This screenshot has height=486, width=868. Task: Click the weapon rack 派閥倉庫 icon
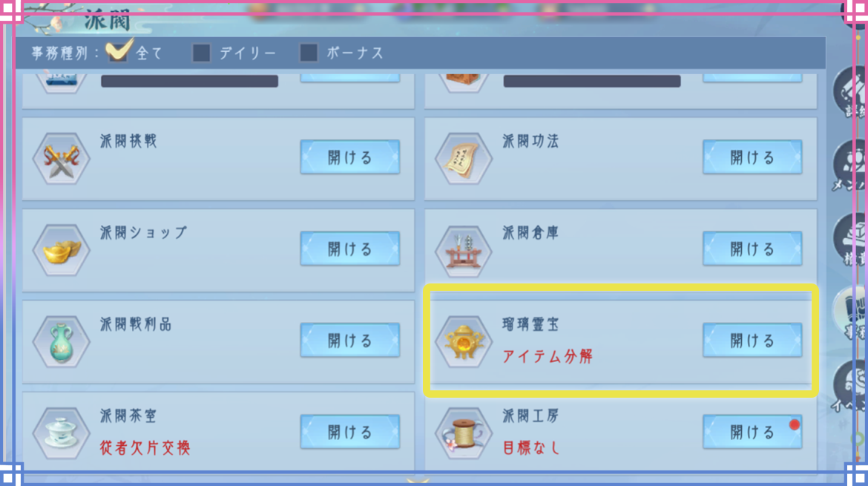tap(464, 250)
